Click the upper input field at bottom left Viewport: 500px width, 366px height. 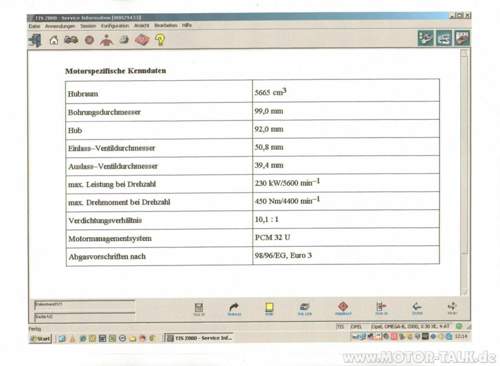coord(85,305)
